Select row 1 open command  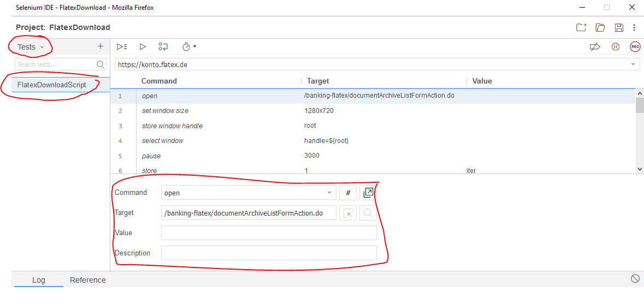pyautogui.click(x=373, y=96)
